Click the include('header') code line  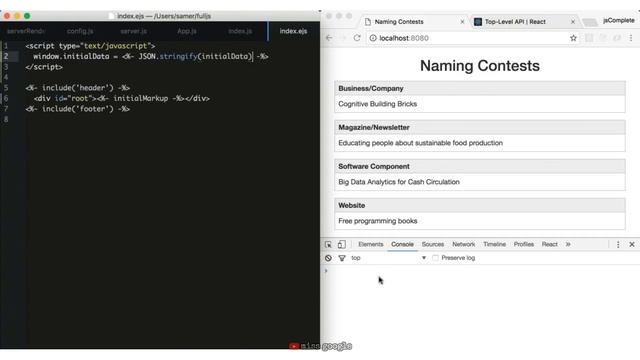tap(78, 88)
